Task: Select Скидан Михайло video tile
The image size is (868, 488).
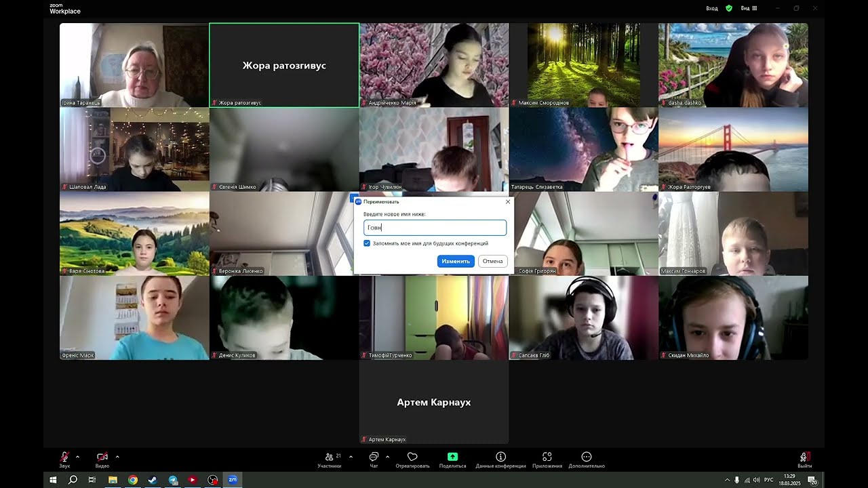Action: point(734,317)
